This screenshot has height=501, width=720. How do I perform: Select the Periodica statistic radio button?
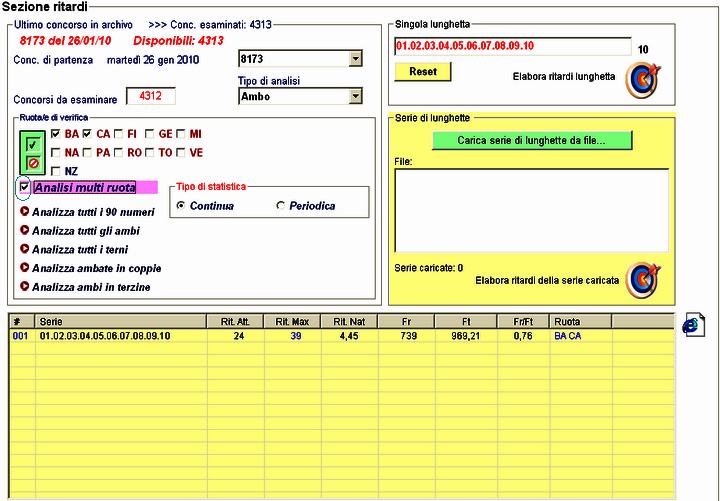[281, 206]
